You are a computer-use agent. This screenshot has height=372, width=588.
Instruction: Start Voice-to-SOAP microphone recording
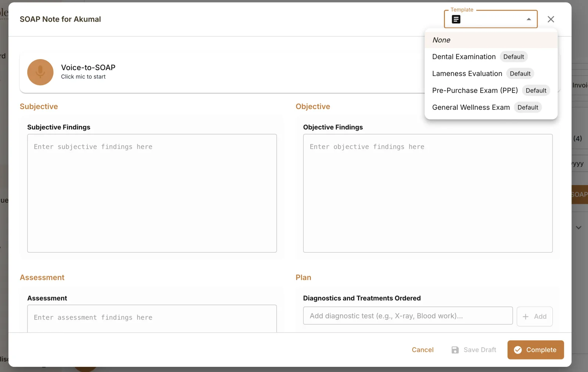[40, 72]
